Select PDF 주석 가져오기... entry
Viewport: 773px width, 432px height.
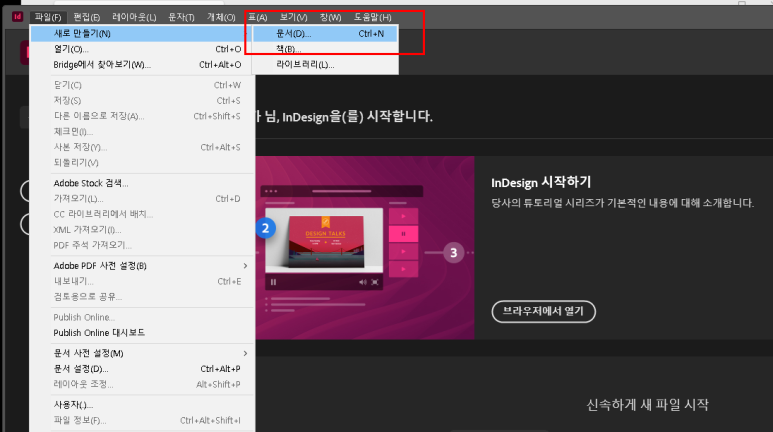click(x=142, y=245)
